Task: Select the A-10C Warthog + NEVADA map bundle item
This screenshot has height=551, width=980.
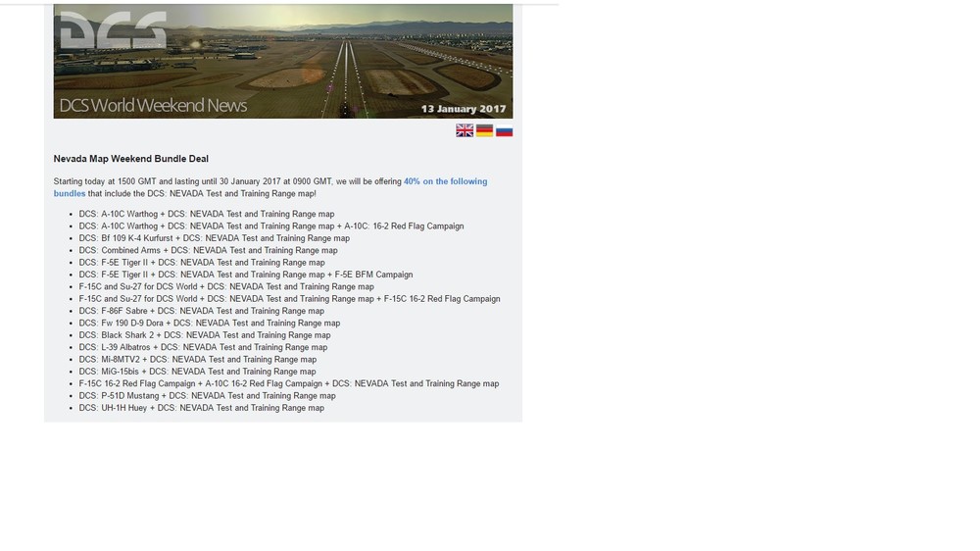Action: 206,214
